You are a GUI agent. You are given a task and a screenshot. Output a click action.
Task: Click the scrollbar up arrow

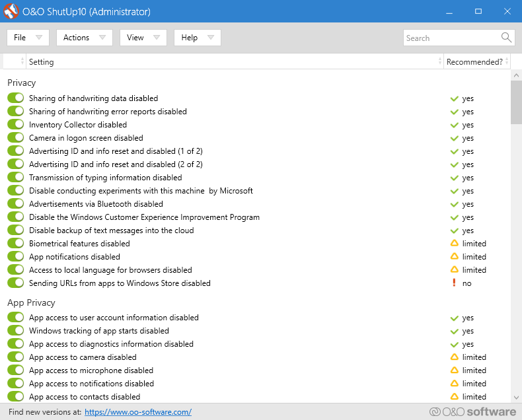516,75
